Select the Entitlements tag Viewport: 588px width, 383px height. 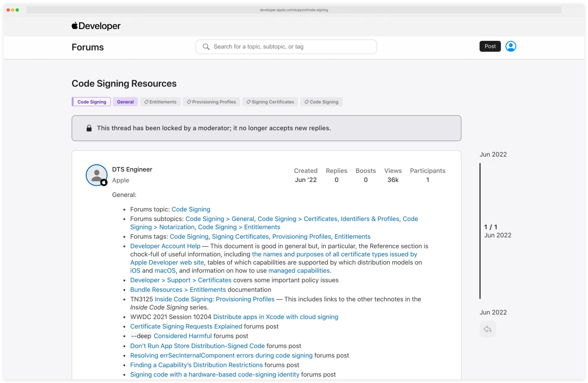[160, 102]
